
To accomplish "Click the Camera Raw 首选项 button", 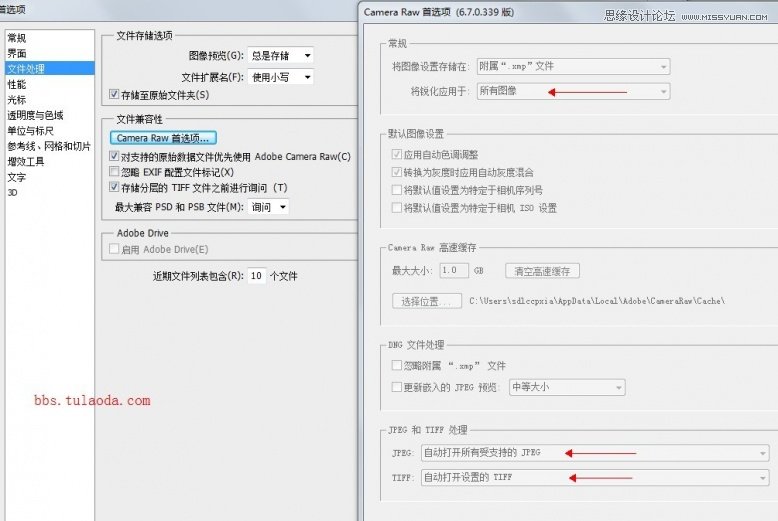I will [163, 137].
